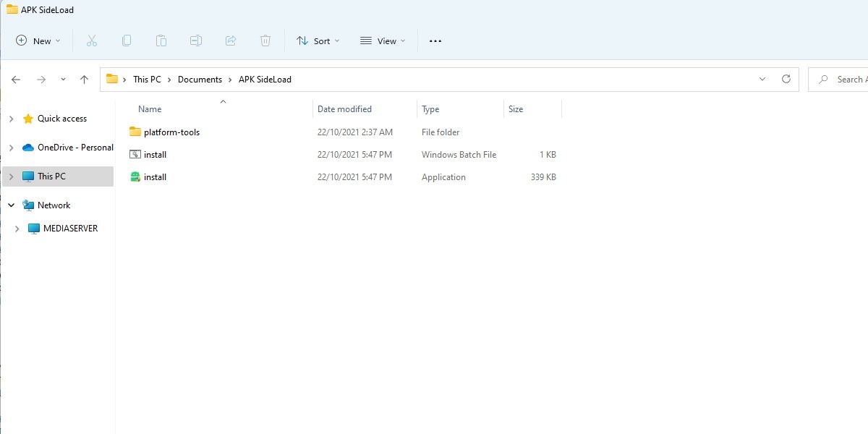Image resolution: width=868 pixels, height=434 pixels.
Task: Click the Delete trash can icon
Action: pos(265,41)
